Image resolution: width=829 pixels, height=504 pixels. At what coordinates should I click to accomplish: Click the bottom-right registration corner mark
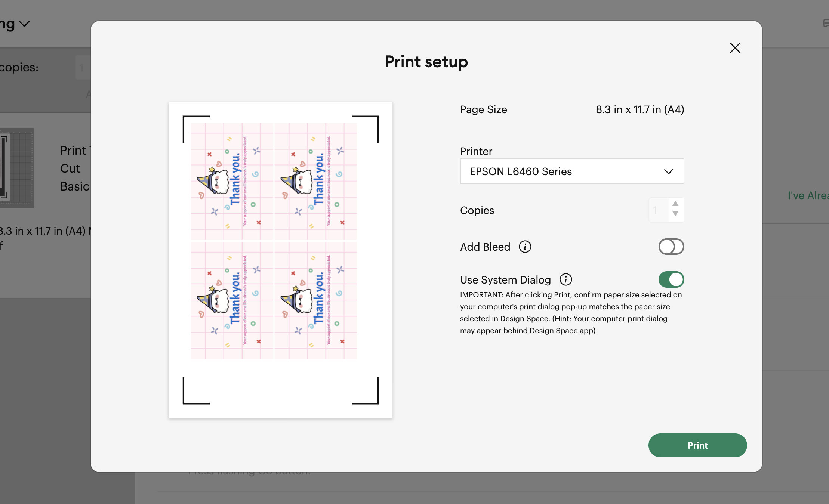pos(365,391)
